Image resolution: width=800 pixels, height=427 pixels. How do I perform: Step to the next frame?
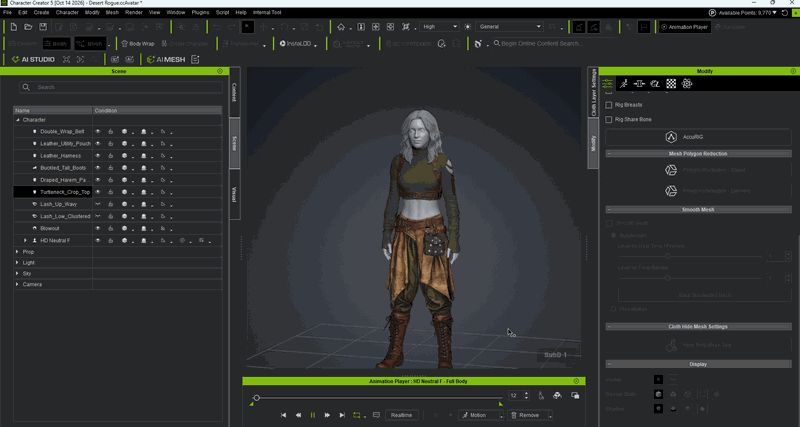[x=328, y=415]
